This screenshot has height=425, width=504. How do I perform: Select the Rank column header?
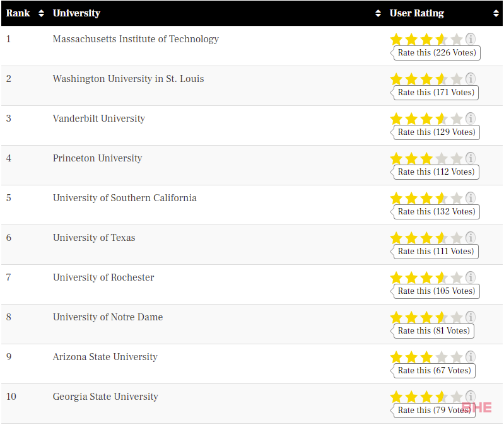(18, 13)
